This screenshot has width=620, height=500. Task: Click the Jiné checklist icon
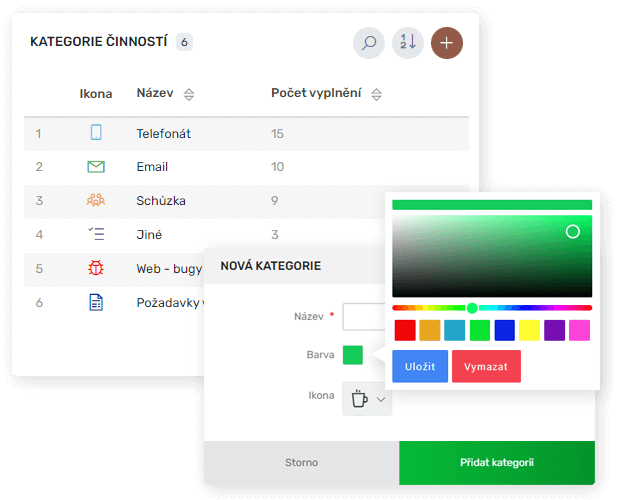(96, 234)
